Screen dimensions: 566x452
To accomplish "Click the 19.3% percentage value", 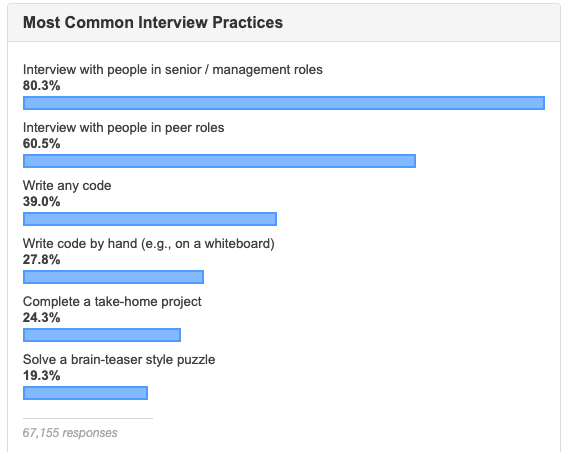I will [x=42, y=376].
